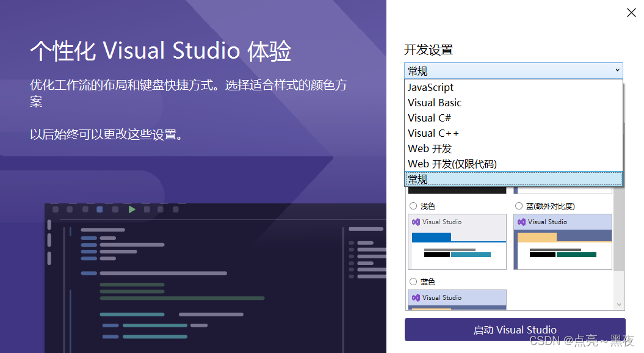Image resolution: width=644 pixels, height=353 pixels.
Task: Click the 个性化 Visual Studio 体验 title
Action: [x=161, y=51]
